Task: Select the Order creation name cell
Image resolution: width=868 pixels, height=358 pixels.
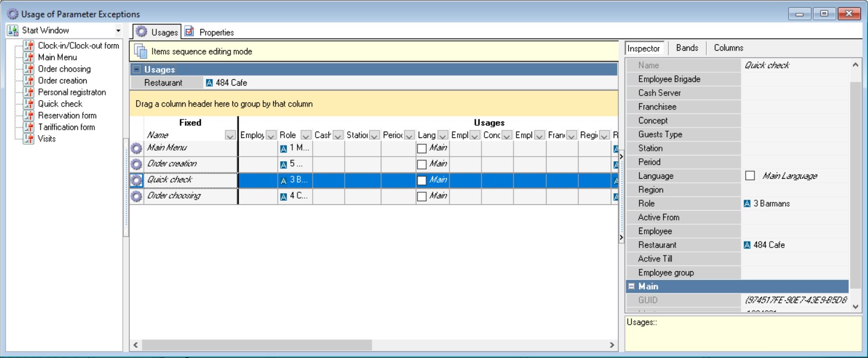Action: click(191, 164)
